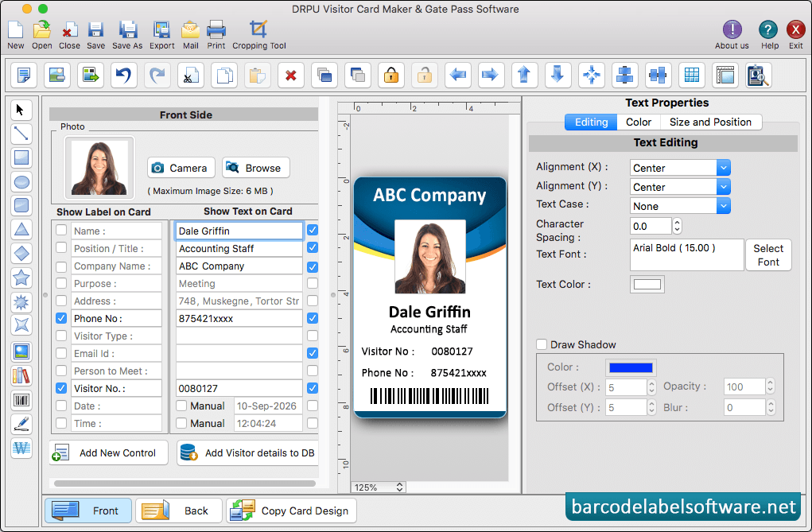Click Add New Control button
812x532 pixels.
[109, 452]
